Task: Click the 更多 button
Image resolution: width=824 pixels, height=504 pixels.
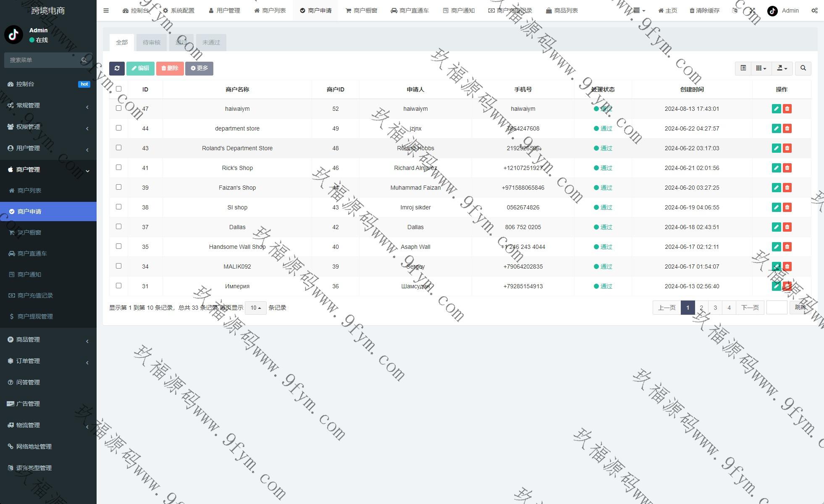Action: (x=199, y=68)
